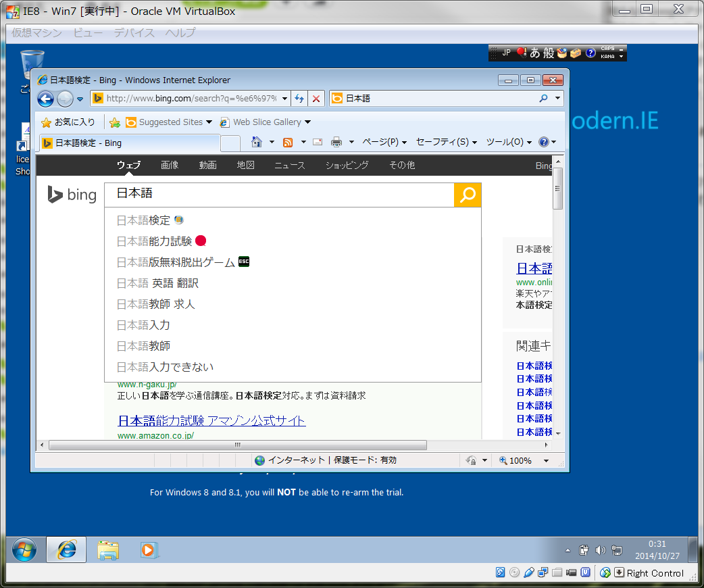704x588 pixels.
Task: Click the IME Pad icon on the language bar
Action: pyautogui.click(x=561, y=53)
